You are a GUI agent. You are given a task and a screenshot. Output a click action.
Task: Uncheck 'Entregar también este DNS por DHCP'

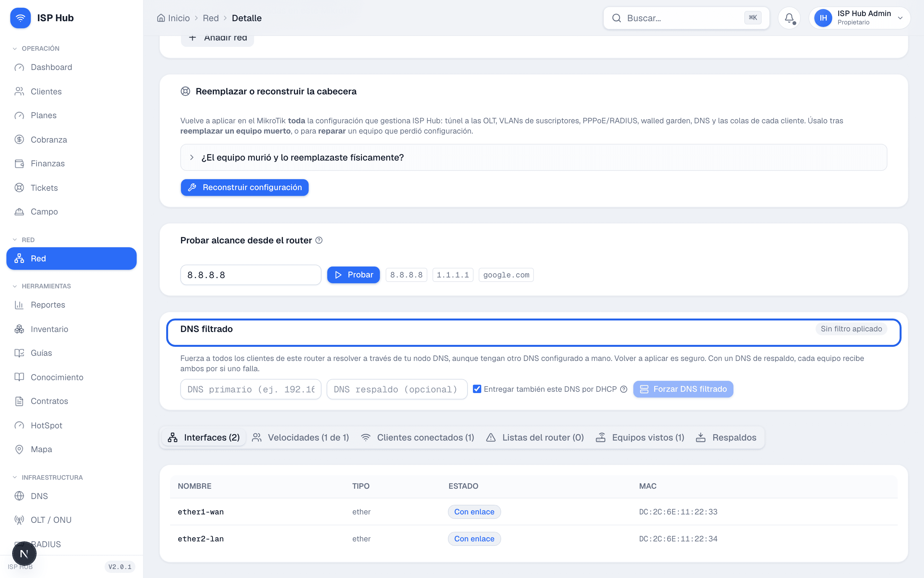[477, 389]
